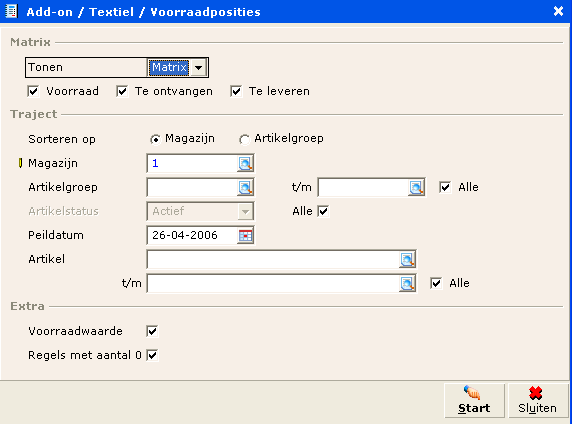
Task: Click the yellow marker beside Magazijn label
Action: [20, 163]
